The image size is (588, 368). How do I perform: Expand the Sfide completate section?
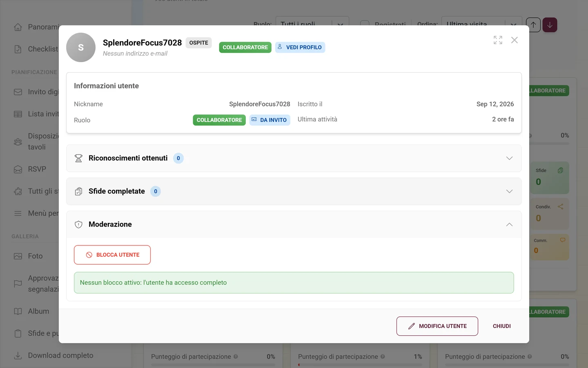click(294, 191)
